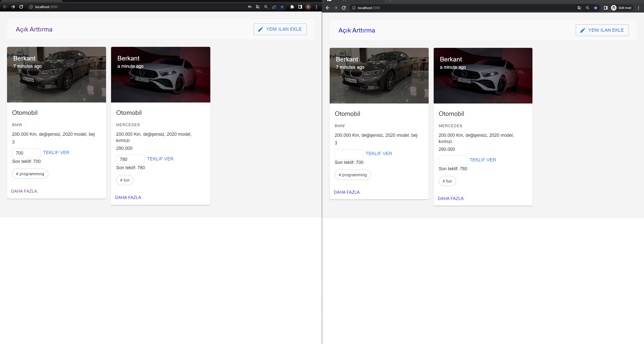The height and width of the screenshot is (344, 644).
Task: Click saved password key icon in address bar
Action: [x=249, y=7]
